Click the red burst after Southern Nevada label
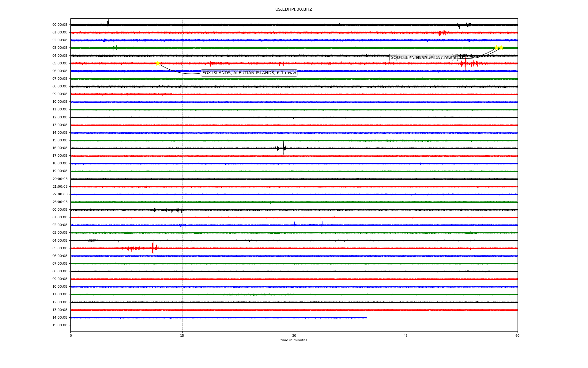Image resolution: width=588 pixels, height=368 pixels. pos(466,64)
